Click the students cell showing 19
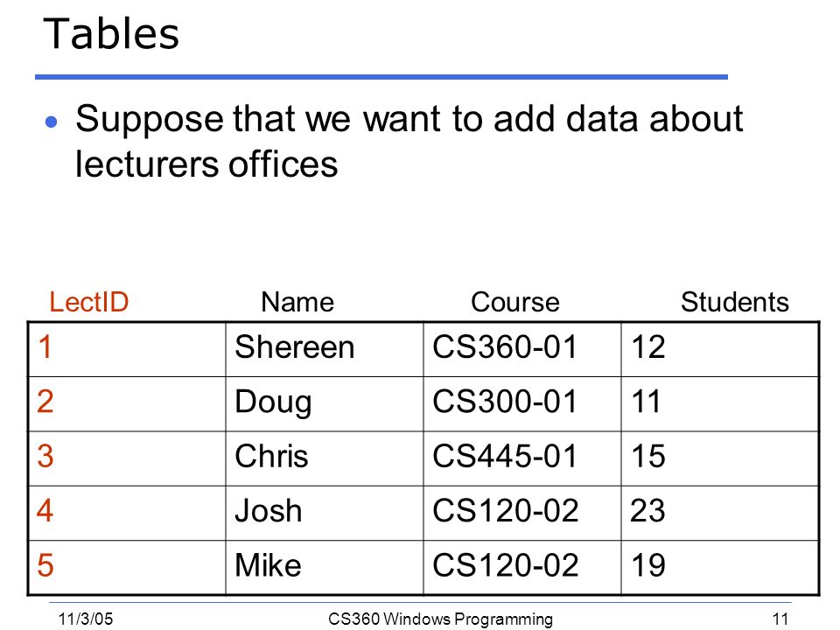Viewport: 840px width, 630px height. (720, 568)
